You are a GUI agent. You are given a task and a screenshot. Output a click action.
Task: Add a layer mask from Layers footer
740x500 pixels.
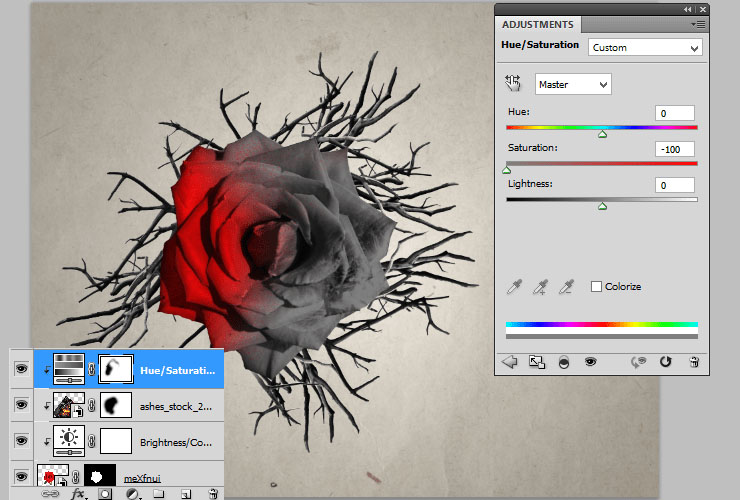[x=105, y=493]
